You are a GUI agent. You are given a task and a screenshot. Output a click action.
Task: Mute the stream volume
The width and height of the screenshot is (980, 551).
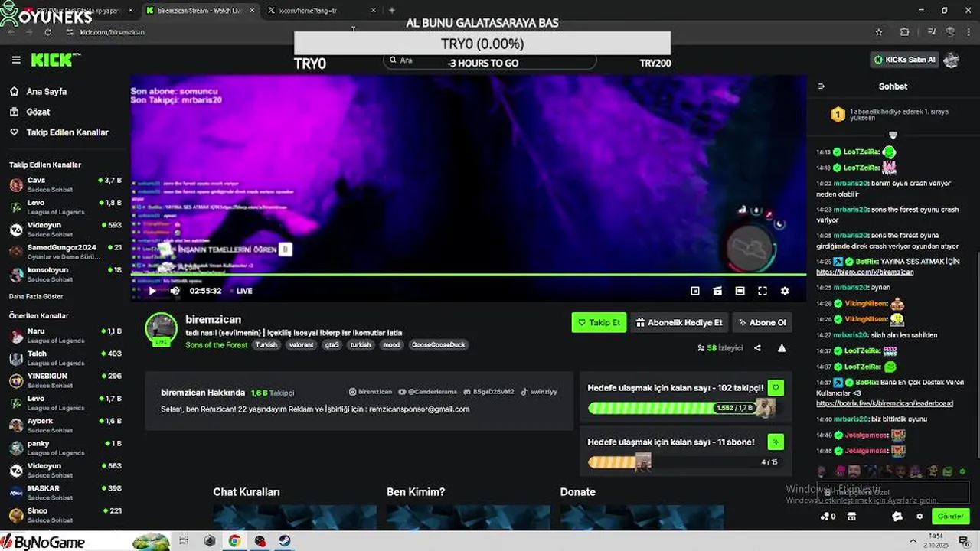coord(175,291)
